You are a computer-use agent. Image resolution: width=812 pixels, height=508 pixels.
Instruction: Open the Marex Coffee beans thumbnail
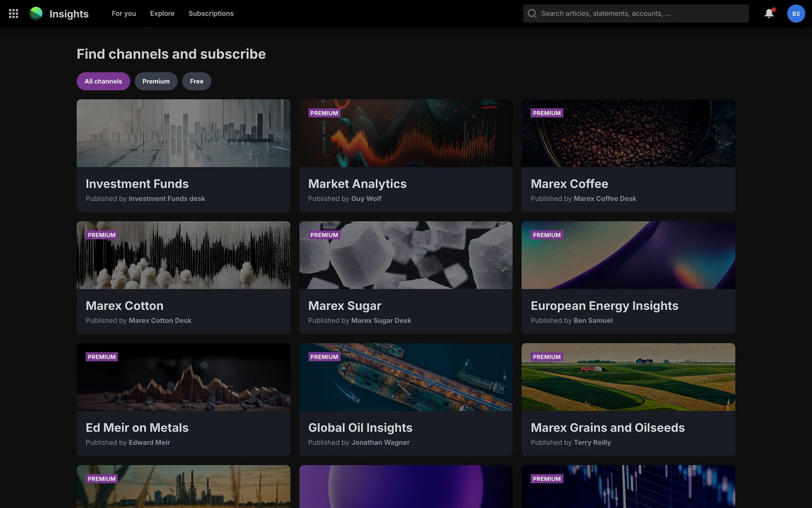[x=628, y=133]
